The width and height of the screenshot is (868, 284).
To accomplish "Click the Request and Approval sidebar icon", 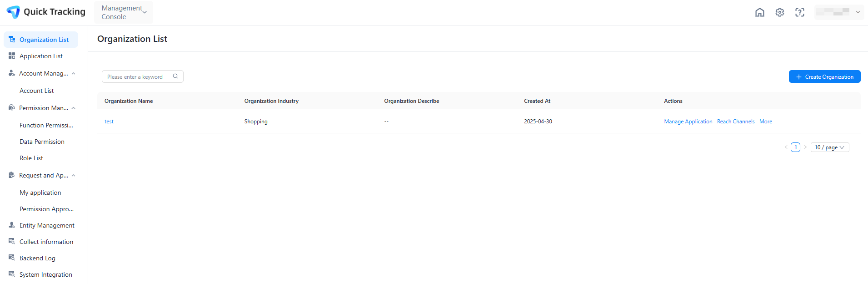I will tap(12, 175).
